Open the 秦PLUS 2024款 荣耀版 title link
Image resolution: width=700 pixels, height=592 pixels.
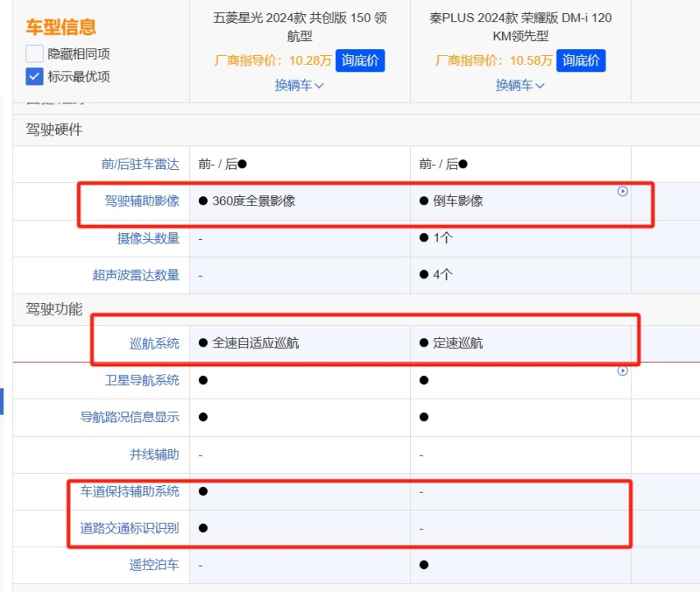coord(521,27)
